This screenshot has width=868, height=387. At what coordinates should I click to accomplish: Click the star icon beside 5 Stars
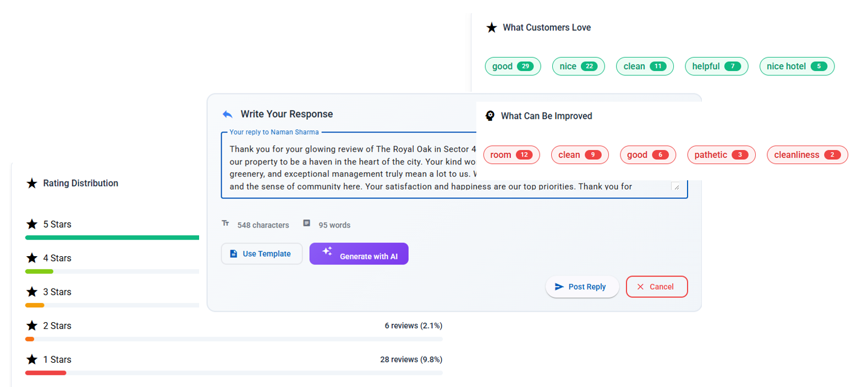[x=32, y=224]
